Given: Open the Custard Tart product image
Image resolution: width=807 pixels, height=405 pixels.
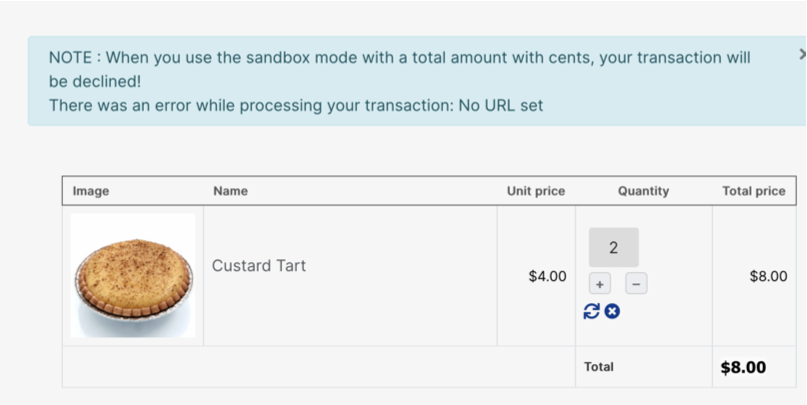Looking at the screenshot, I should point(133,276).
